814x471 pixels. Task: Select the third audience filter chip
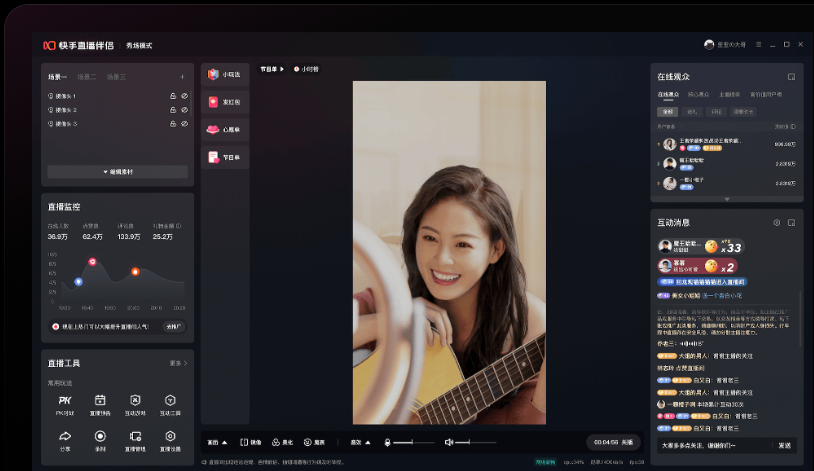[x=716, y=112]
